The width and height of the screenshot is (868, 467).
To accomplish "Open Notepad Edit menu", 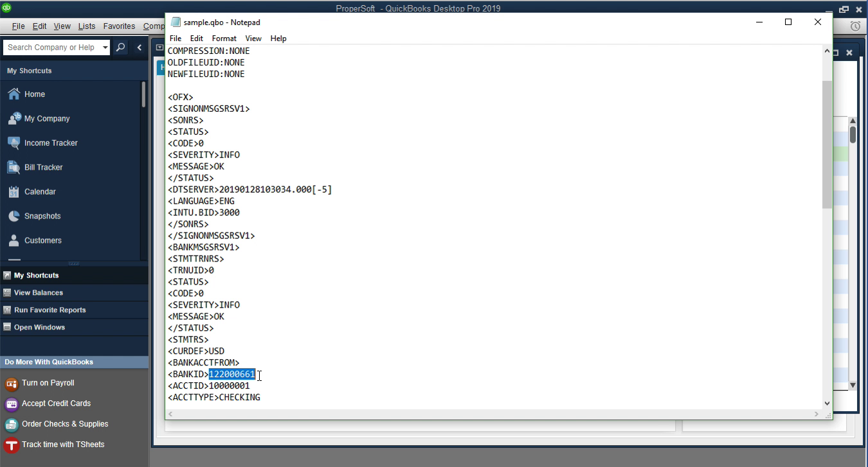I will [197, 39].
